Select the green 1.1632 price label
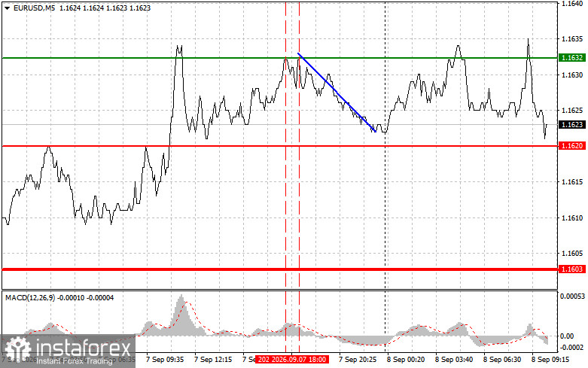Image resolution: width=588 pixels, height=368 pixels. 572,58
